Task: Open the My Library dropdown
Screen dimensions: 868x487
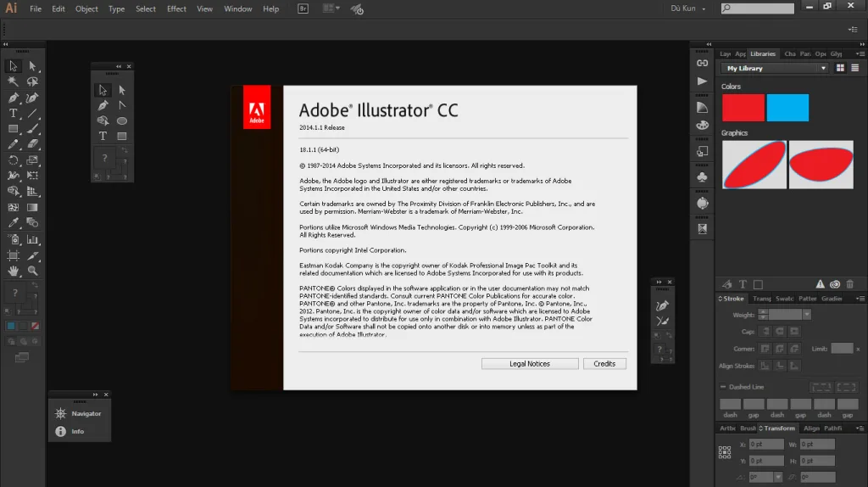Action: click(775, 68)
